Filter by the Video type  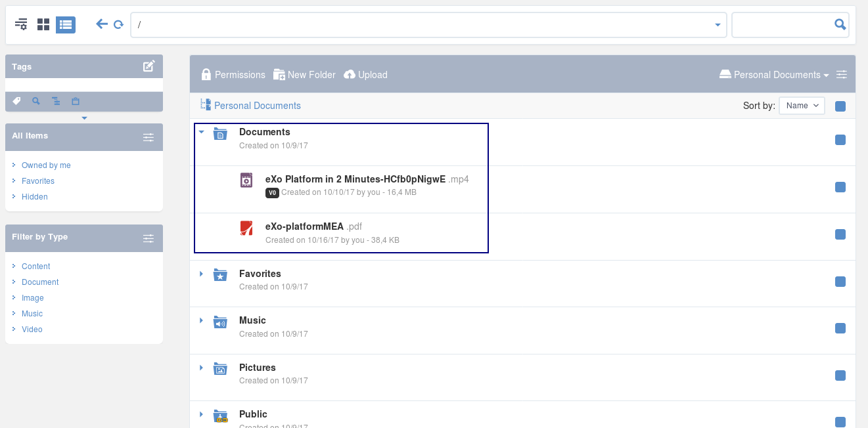(x=32, y=330)
